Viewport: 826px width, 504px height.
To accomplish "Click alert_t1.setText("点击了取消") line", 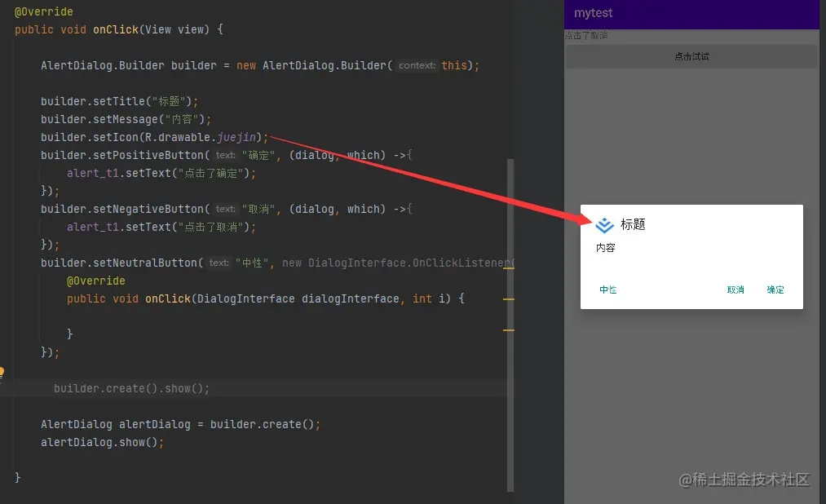I will pyautogui.click(x=161, y=227).
